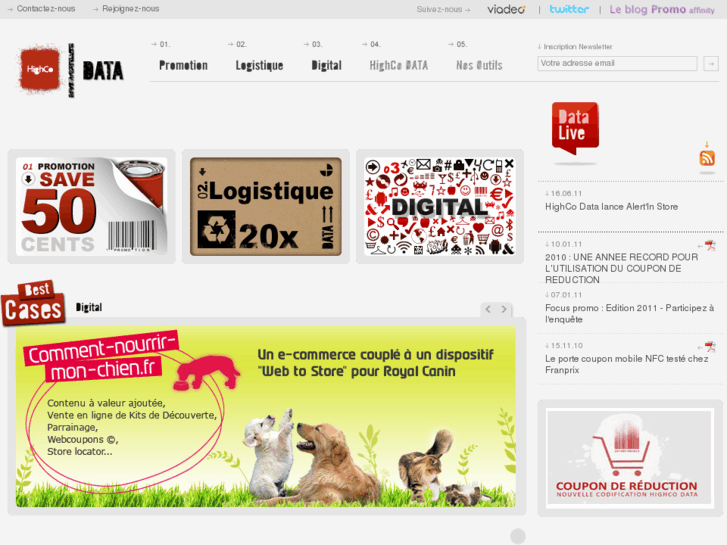This screenshot has height=545, width=727.
Task: Click the HighCo DATA logo
Action: (71, 70)
